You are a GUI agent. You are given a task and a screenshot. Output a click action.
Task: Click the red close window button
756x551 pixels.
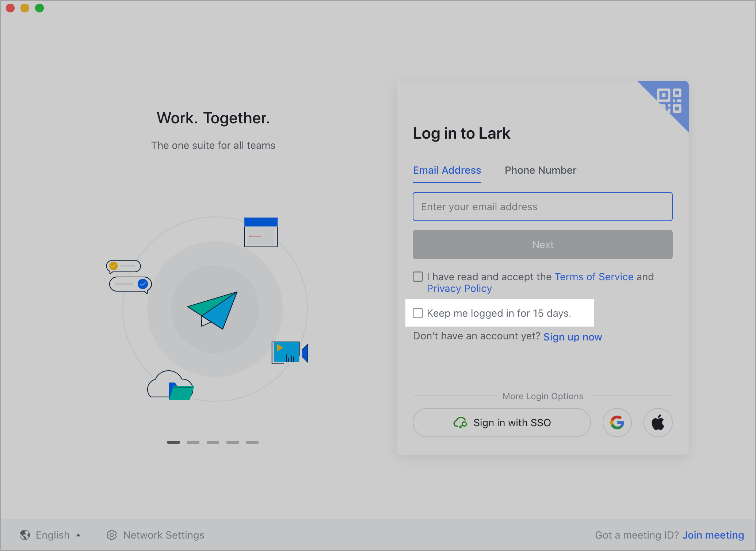coord(10,8)
